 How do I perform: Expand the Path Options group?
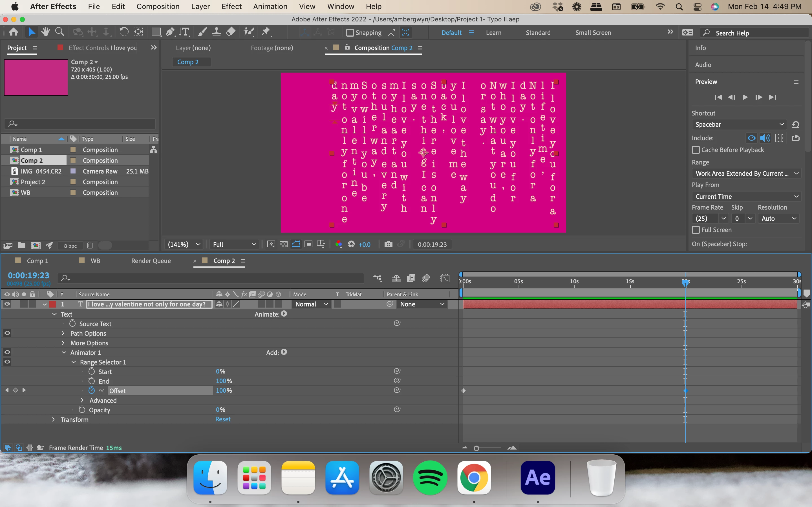[x=63, y=333]
